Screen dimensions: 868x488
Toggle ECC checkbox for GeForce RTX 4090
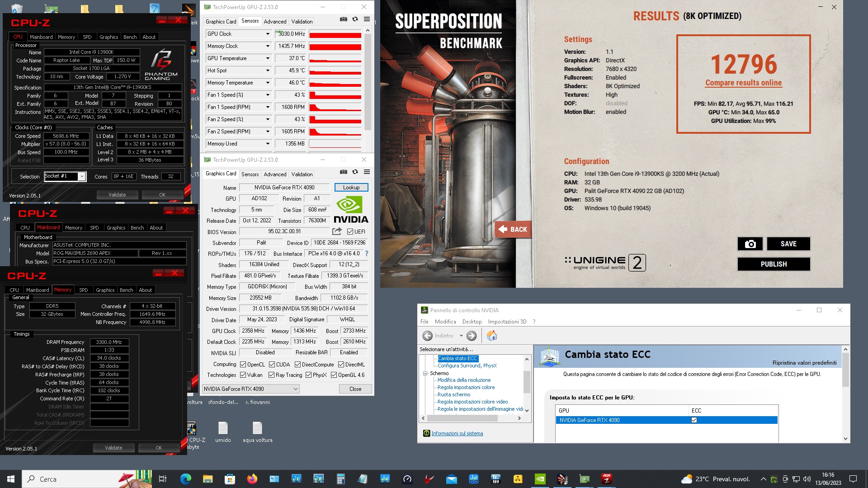tap(694, 420)
